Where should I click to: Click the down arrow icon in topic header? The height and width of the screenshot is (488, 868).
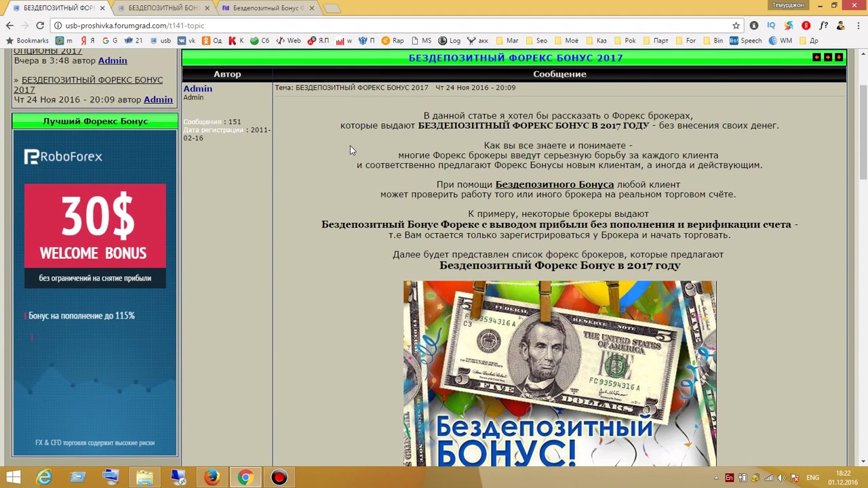click(x=839, y=58)
